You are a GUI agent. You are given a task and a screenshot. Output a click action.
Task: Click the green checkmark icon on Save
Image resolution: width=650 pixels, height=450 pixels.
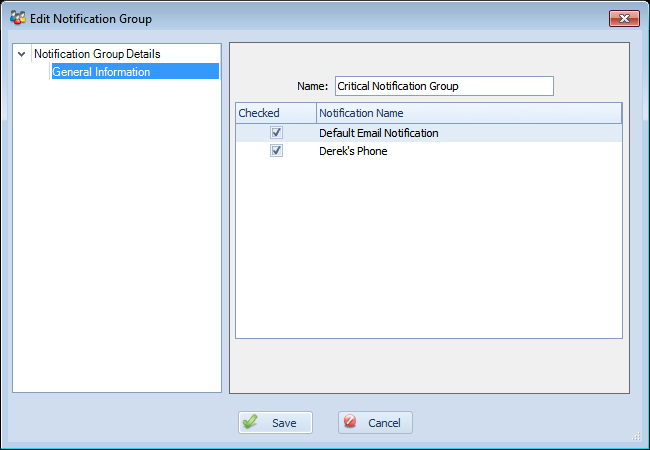250,422
